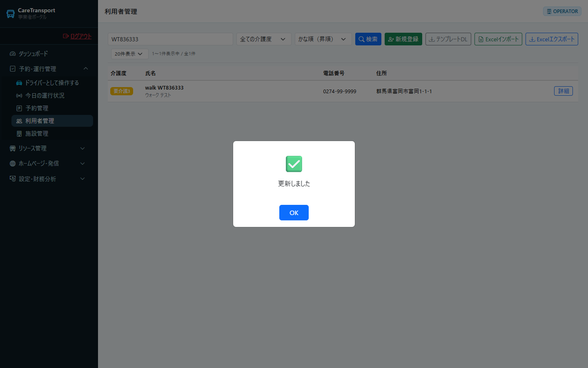Screen dimensions: 588x368
Task: Click the 要介護3 badge in the row
Action: pyautogui.click(x=122, y=91)
